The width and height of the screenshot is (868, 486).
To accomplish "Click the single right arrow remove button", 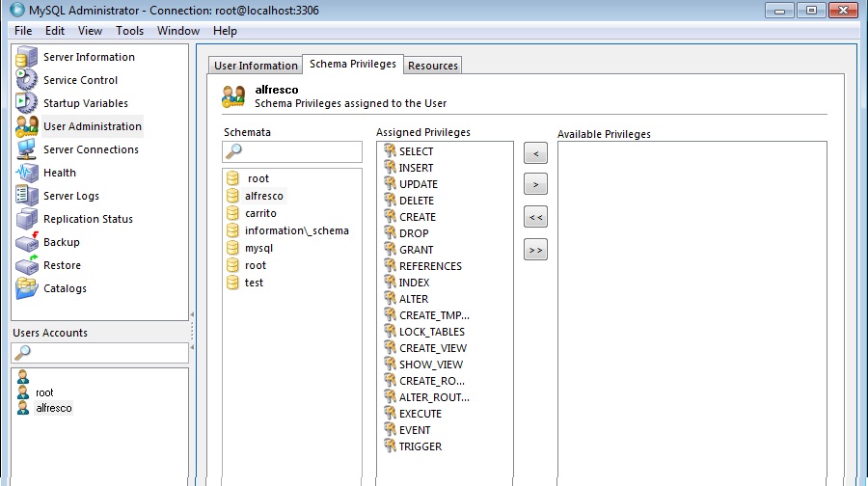I will pyautogui.click(x=535, y=184).
